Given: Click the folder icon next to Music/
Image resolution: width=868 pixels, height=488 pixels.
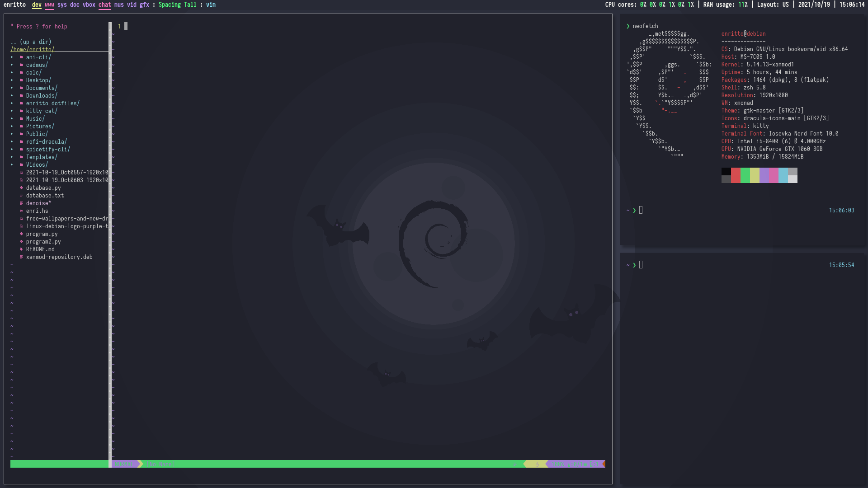Looking at the screenshot, I should [x=21, y=118].
